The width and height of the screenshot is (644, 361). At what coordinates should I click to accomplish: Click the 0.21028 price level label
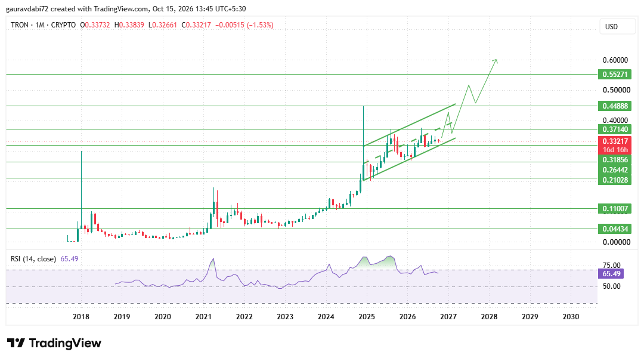pos(614,180)
